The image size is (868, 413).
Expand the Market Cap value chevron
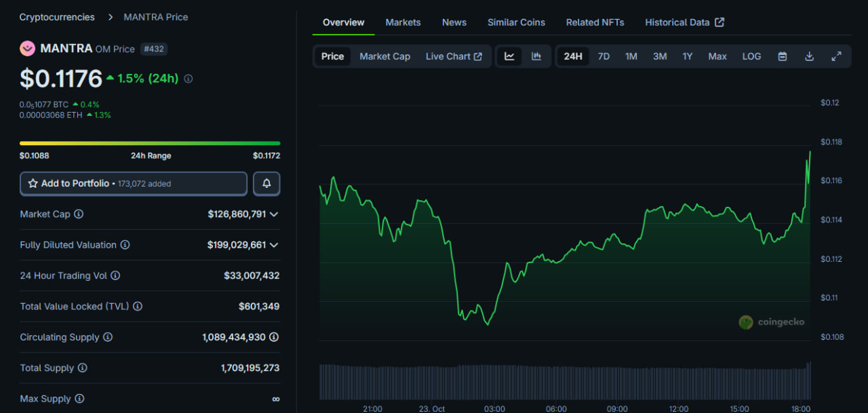coord(274,214)
